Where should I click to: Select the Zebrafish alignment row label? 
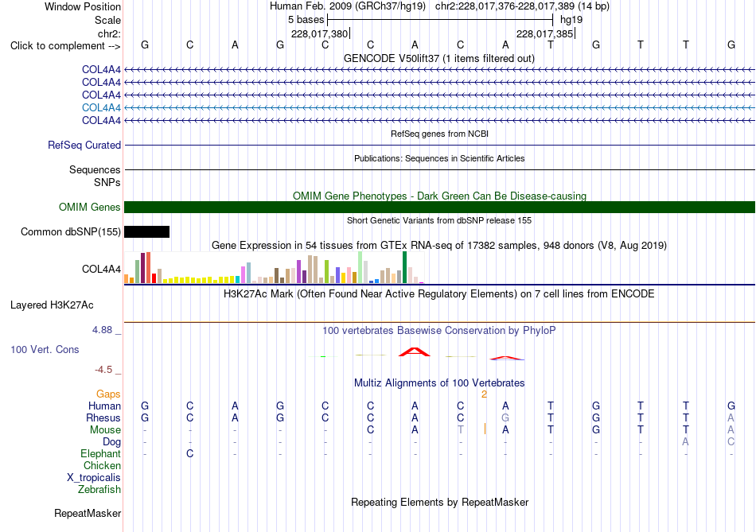click(99, 489)
